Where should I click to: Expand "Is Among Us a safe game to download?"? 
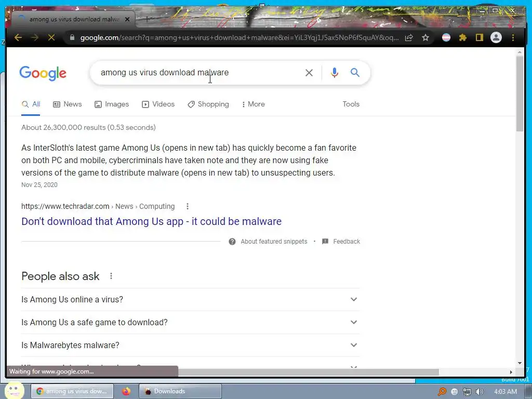pyautogui.click(x=190, y=322)
